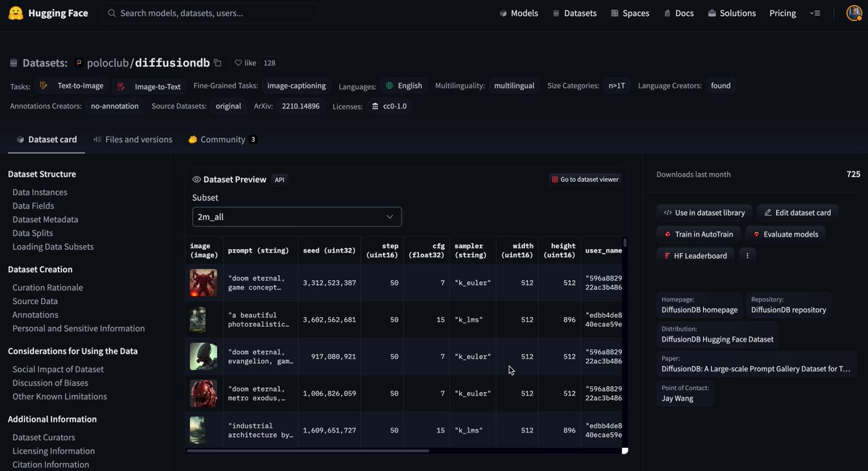The width and height of the screenshot is (868, 471).
Task: Click the image-captioning fine-grained task tag
Action: tap(297, 85)
